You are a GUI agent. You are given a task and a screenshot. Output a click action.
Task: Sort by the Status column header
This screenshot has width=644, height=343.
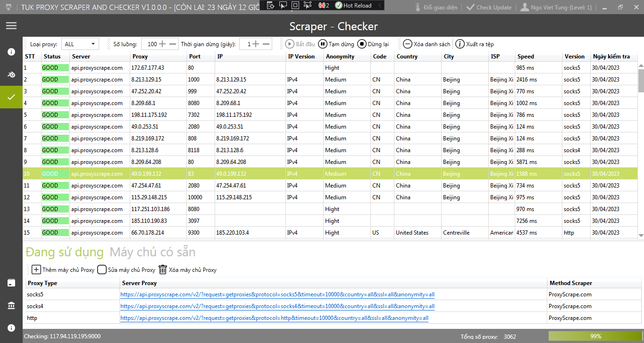56,56
